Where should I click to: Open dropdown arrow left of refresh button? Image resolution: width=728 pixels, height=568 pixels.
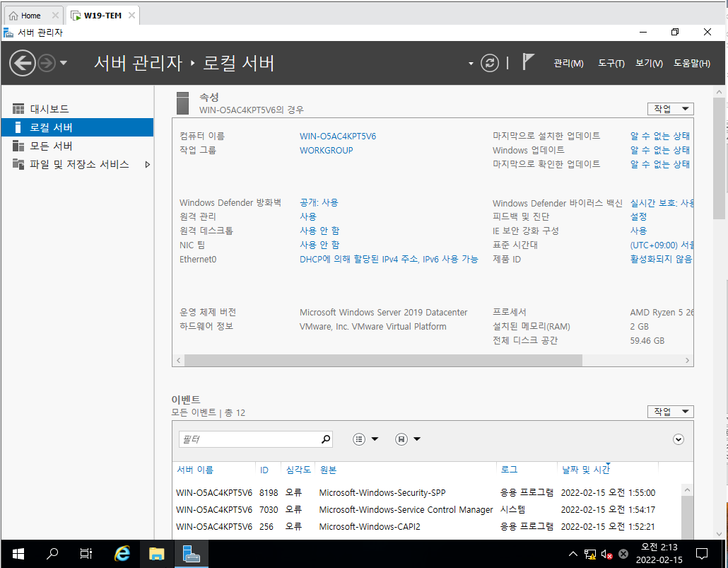pyautogui.click(x=471, y=63)
